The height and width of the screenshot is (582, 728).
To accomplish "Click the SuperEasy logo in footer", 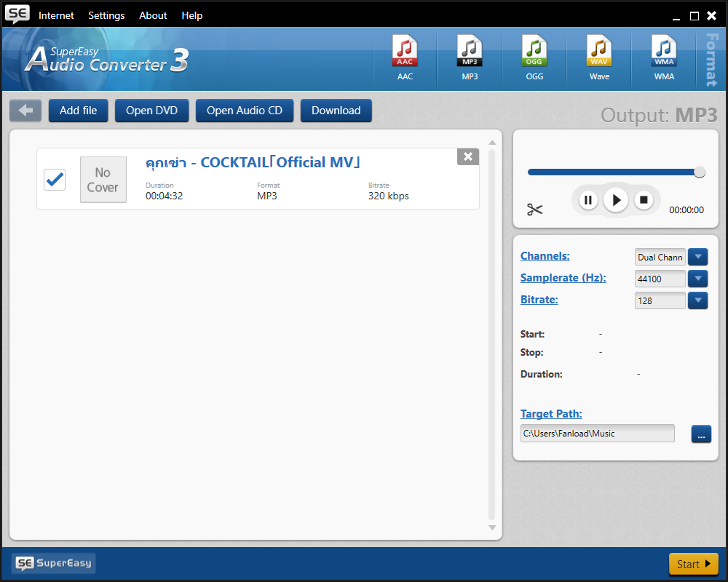I will tap(54, 563).
